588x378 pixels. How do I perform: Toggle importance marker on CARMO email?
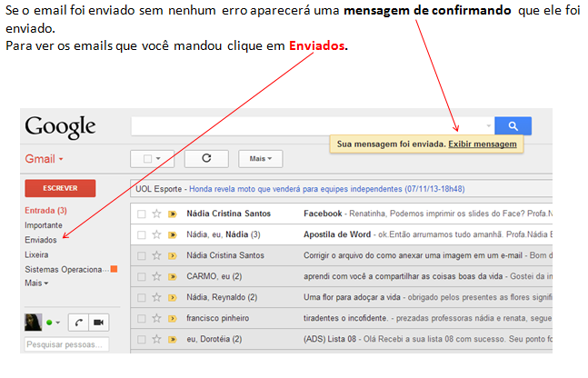coord(173,277)
